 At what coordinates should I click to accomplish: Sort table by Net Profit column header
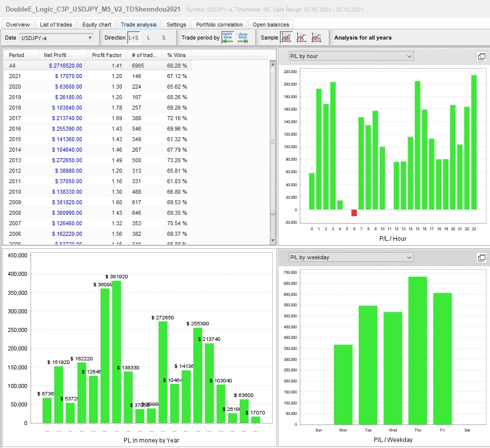tap(55, 55)
